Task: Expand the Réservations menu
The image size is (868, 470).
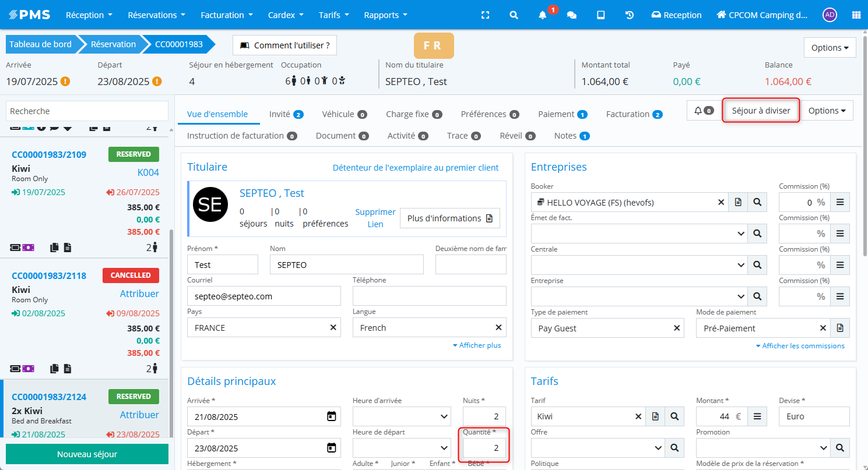Action: pos(156,15)
